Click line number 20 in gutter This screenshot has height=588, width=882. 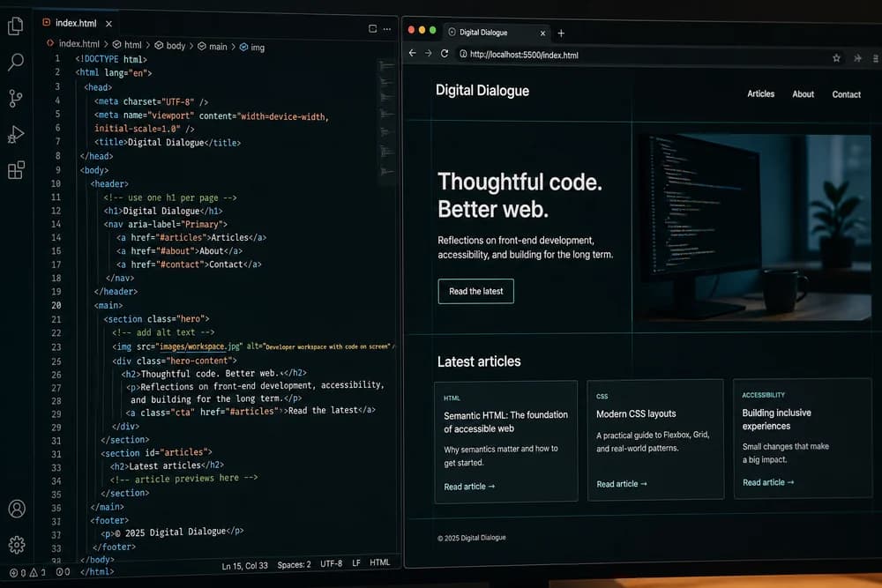click(56, 305)
